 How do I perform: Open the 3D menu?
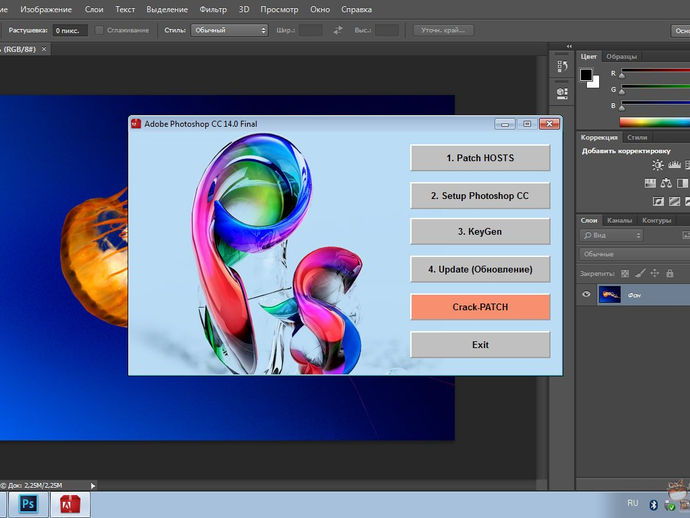pyautogui.click(x=244, y=9)
